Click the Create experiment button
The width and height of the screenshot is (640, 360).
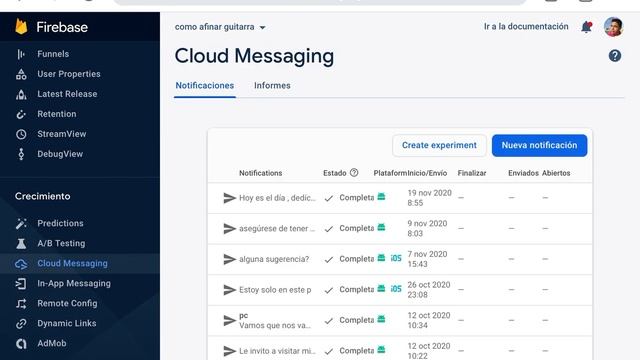pyautogui.click(x=439, y=145)
